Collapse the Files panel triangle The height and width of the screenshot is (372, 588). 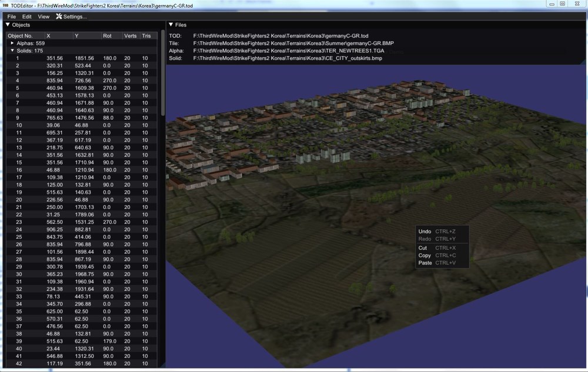pos(171,25)
